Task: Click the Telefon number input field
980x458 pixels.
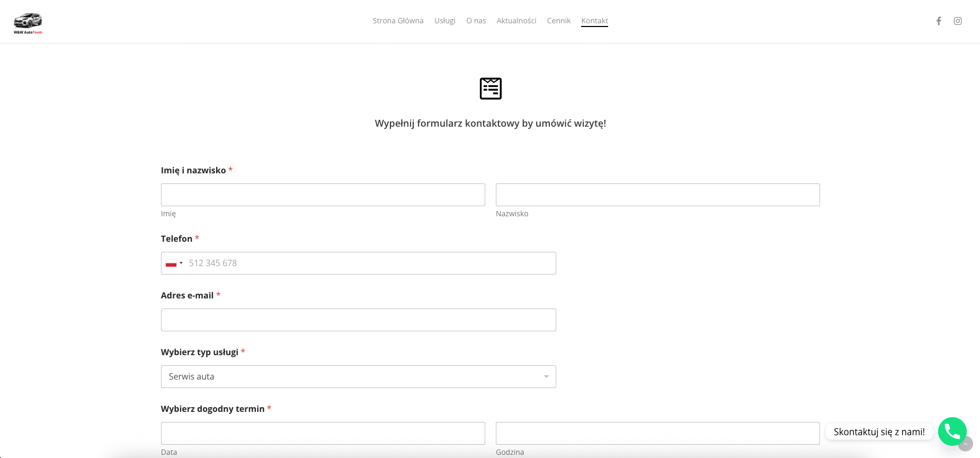Action: pos(371,263)
